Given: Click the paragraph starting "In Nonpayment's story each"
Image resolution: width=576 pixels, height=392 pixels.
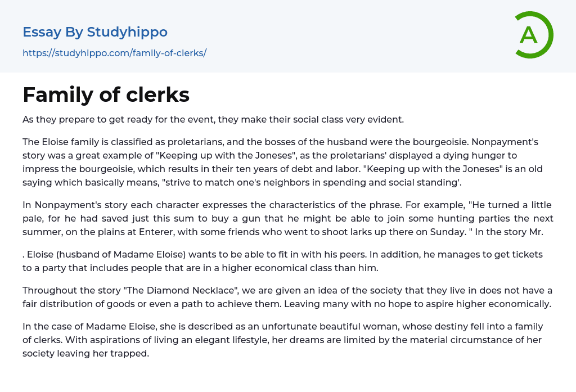Looking at the screenshot, I should click(x=287, y=217).
